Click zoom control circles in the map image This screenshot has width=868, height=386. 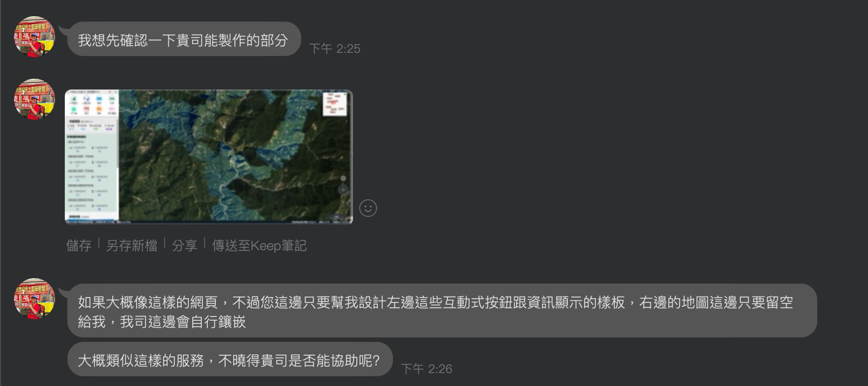343,184
